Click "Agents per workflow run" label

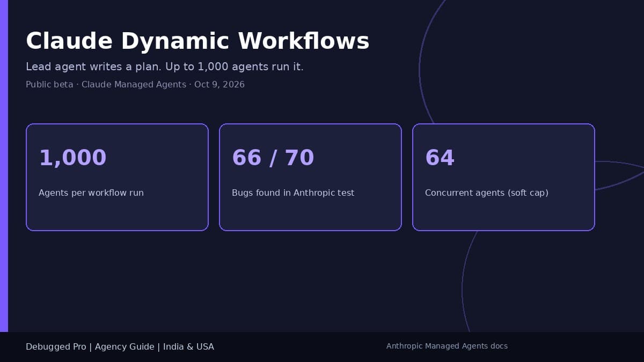[91, 193]
